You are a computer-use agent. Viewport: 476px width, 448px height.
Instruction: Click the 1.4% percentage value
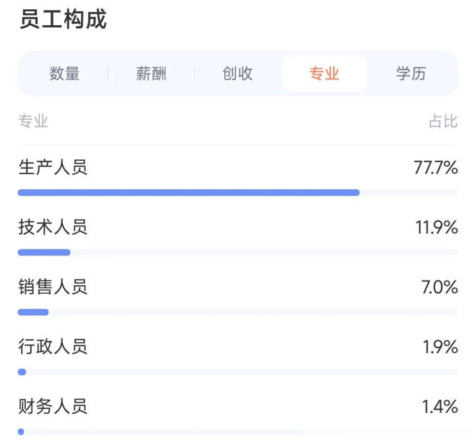pos(440,406)
